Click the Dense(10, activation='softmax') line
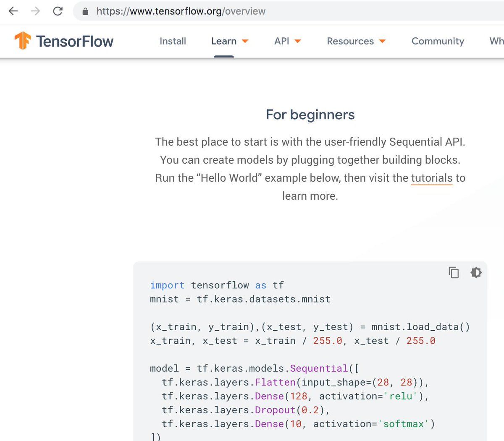The height and width of the screenshot is (441, 504). (298, 424)
